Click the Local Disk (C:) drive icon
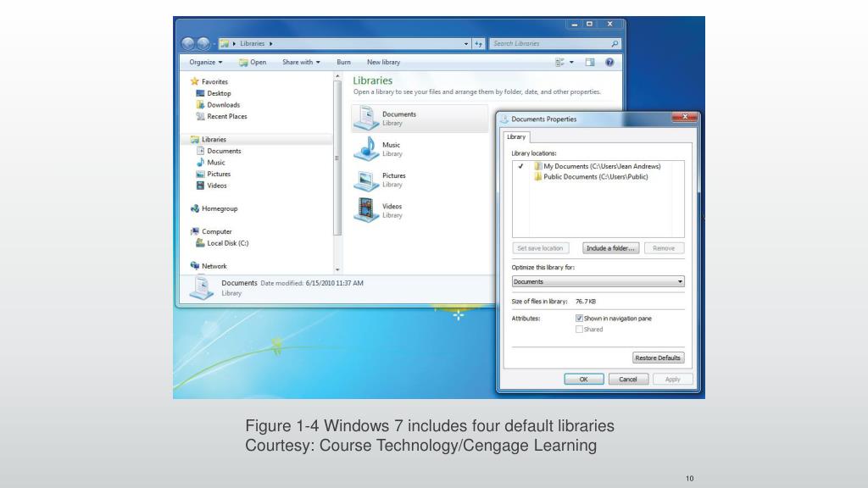 click(x=200, y=243)
